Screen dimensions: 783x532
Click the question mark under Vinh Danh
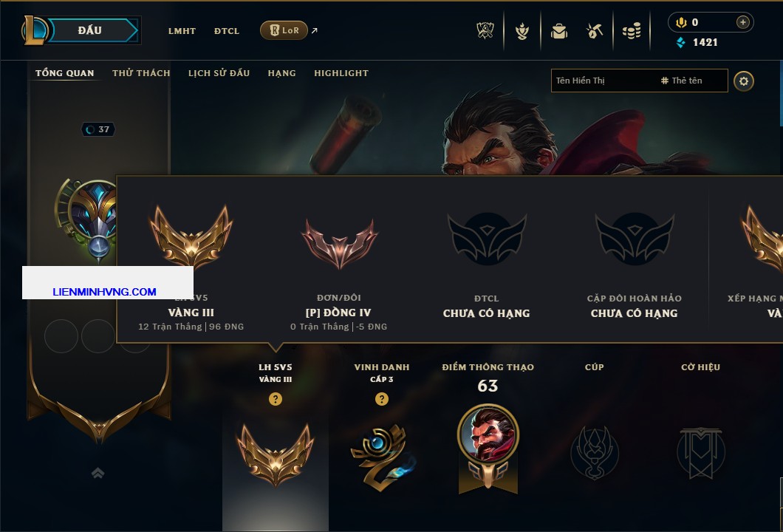[381, 398]
